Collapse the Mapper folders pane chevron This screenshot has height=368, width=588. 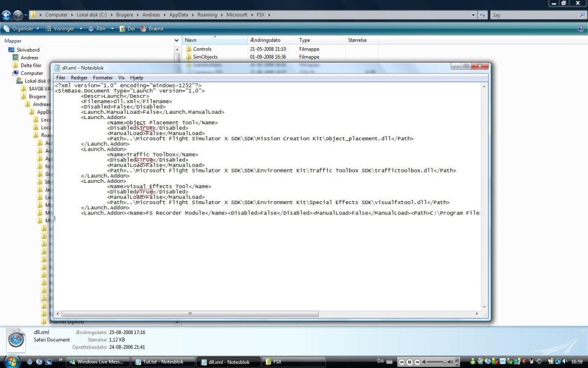point(176,41)
